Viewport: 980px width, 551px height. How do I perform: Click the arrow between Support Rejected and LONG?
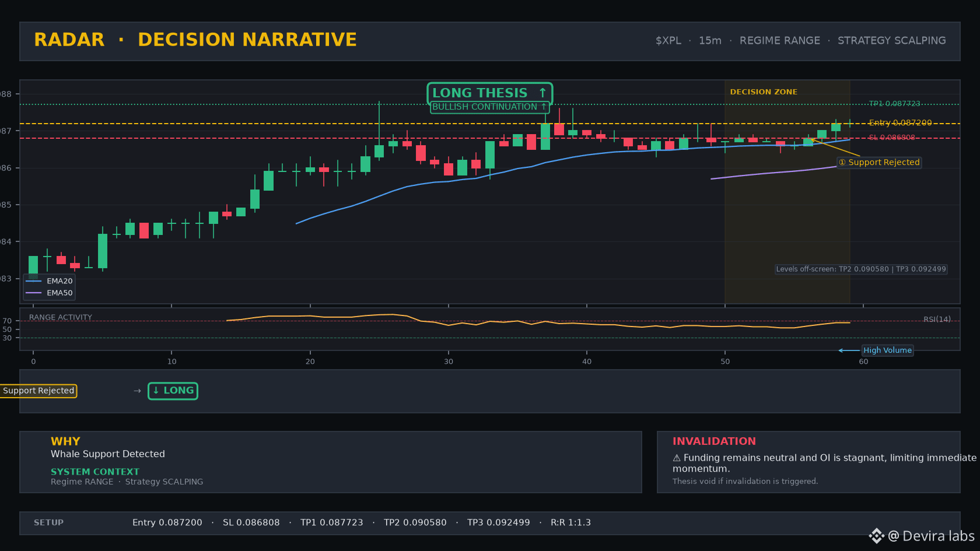[137, 391]
